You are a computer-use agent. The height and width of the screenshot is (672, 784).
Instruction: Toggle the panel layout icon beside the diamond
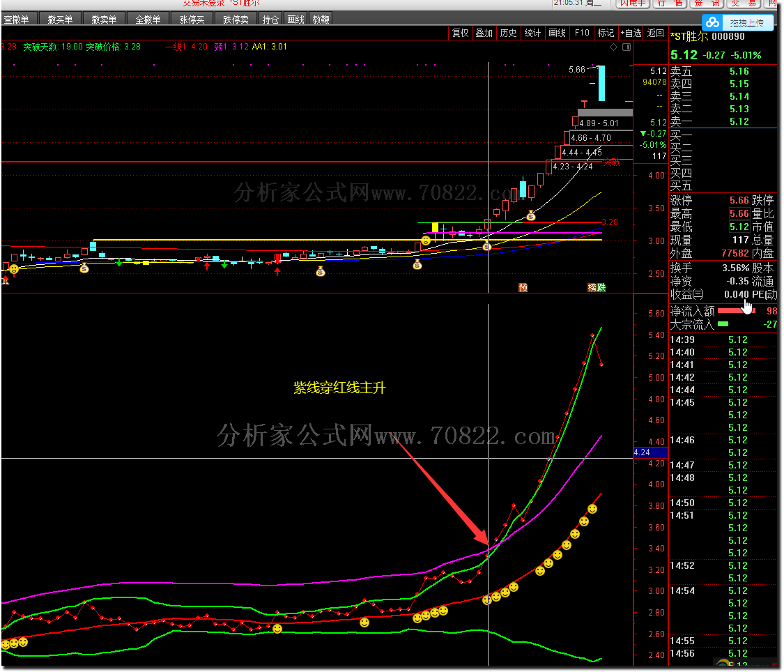click(x=627, y=47)
